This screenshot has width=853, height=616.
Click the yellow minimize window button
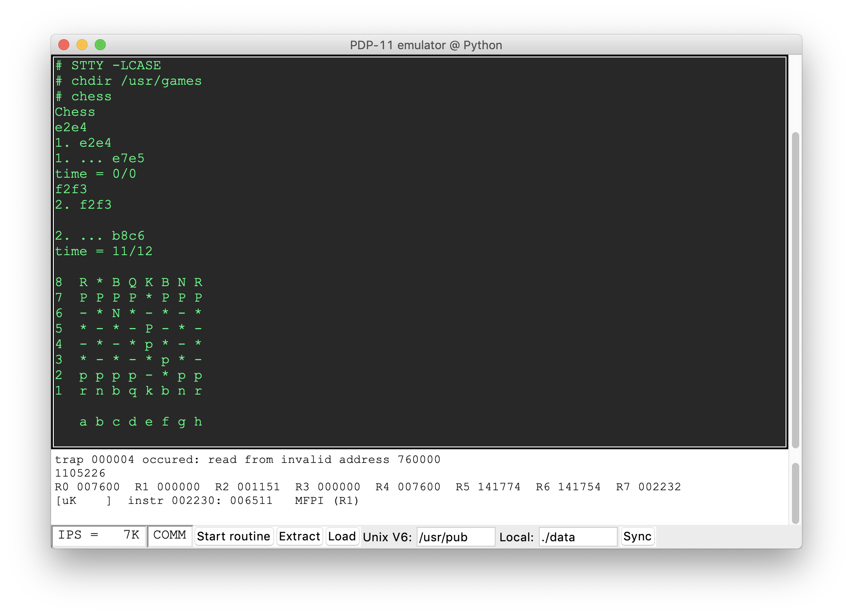coord(82,45)
